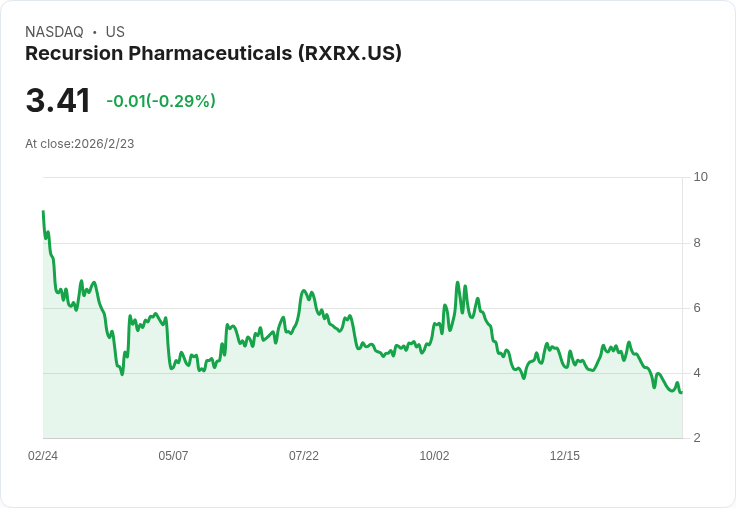The image size is (736, 508).
Task: Click the right end of the price line
Action: click(x=681, y=392)
